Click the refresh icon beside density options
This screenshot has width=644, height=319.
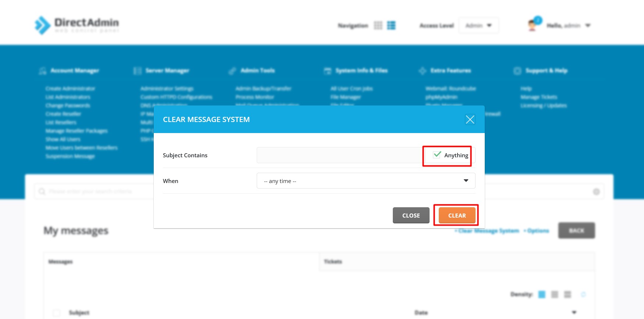click(x=583, y=294)
